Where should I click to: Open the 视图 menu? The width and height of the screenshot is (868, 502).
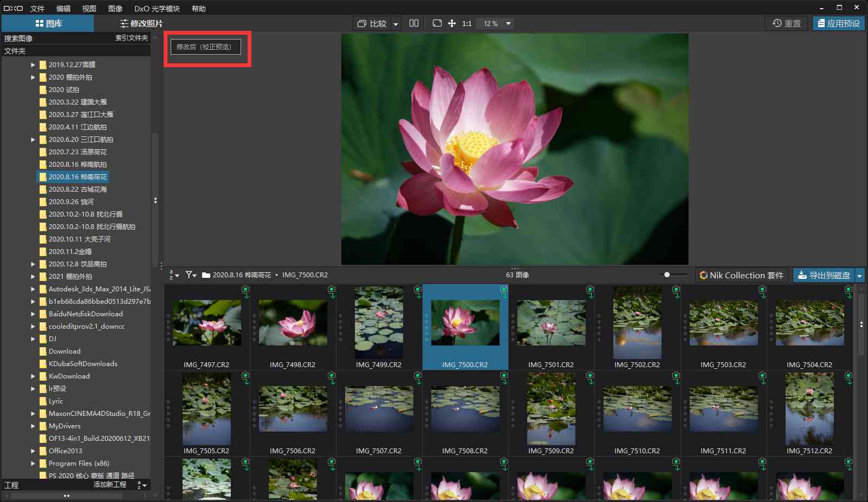[x=89, y=9]
